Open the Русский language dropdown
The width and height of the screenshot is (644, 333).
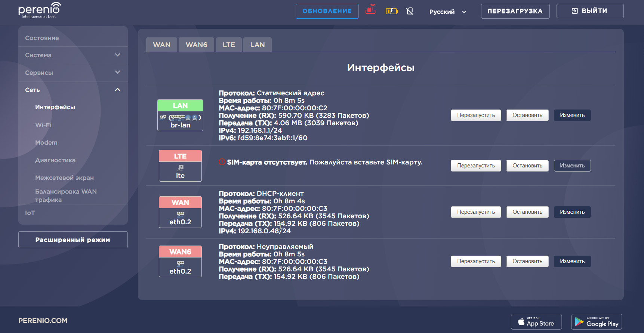point(447,12)
